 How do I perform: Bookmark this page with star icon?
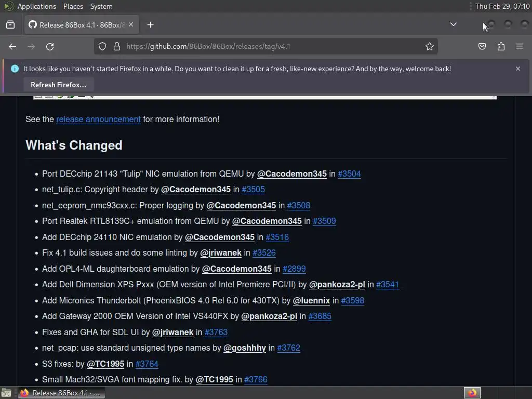(430, 46)
